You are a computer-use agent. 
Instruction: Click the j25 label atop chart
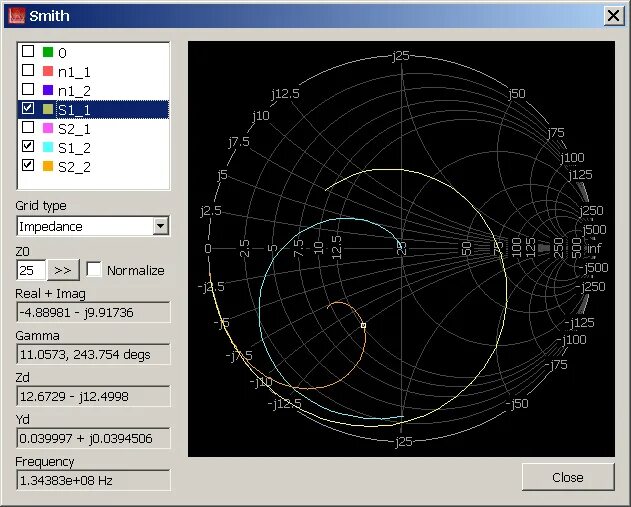point(401,56)
